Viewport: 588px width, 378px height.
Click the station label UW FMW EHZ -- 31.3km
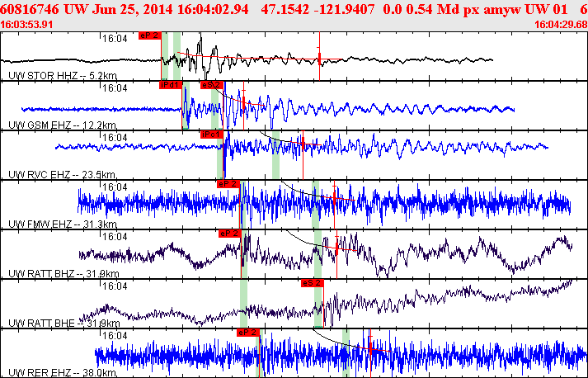tap(63, 224)
